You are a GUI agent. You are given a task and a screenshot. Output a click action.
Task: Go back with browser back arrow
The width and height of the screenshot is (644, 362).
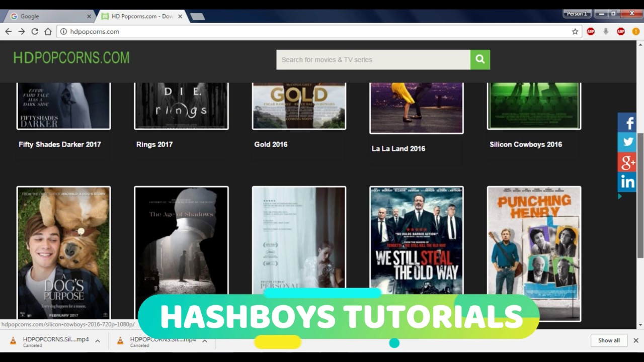(8, 31)
